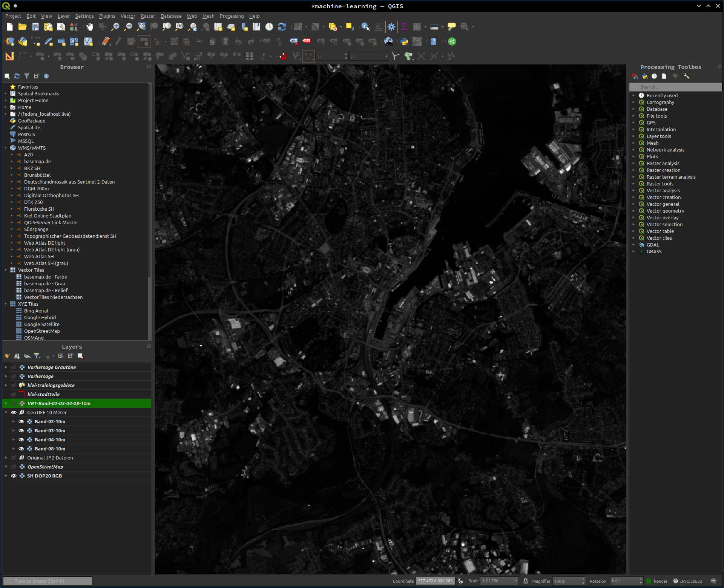Open the Raster menu
This screenshot has width=724, height=588.
[147, 16]
